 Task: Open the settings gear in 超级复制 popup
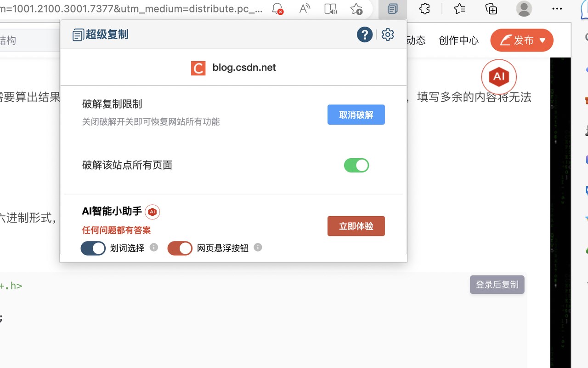[x=388, y=34]
